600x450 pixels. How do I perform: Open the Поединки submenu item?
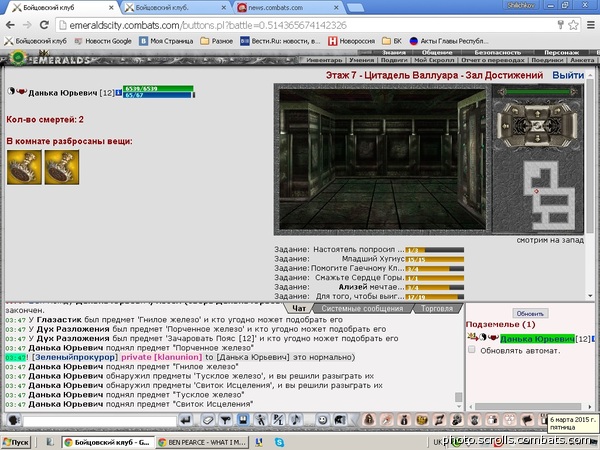pyautogui.click(x=547, y=60)
